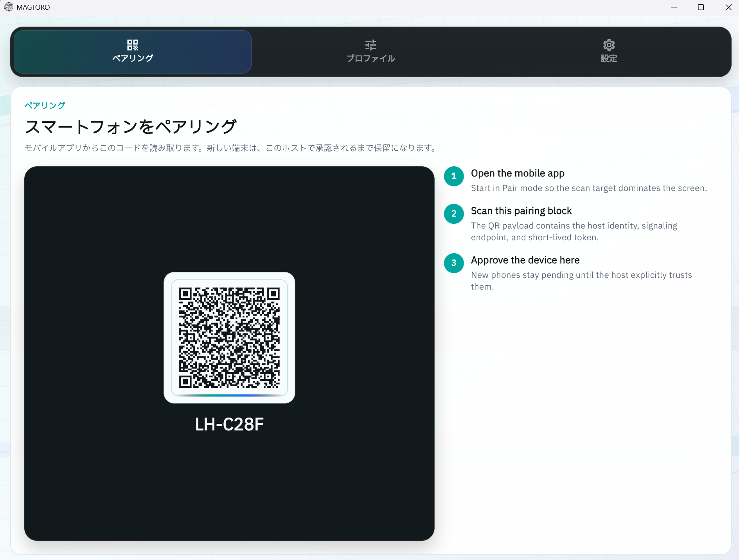Click the step 3 number badge
This screenshot has height=560, width=739.
(x=454, y=263)
